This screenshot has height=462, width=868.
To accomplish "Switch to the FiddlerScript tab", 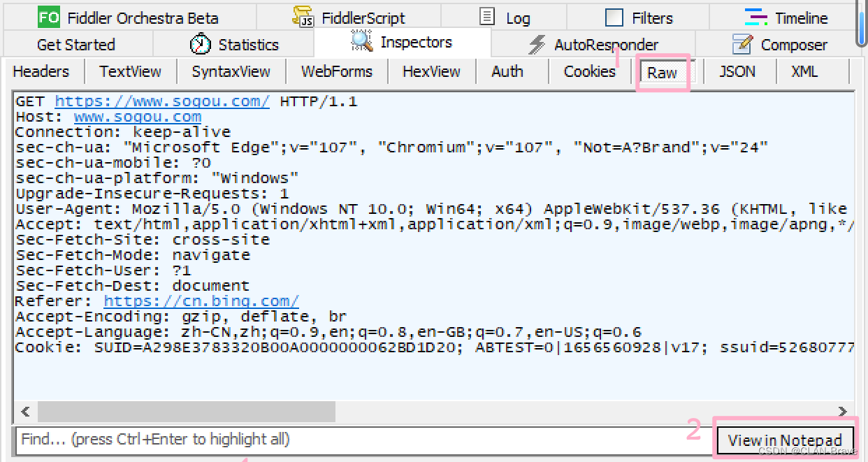I will [351, 17].
